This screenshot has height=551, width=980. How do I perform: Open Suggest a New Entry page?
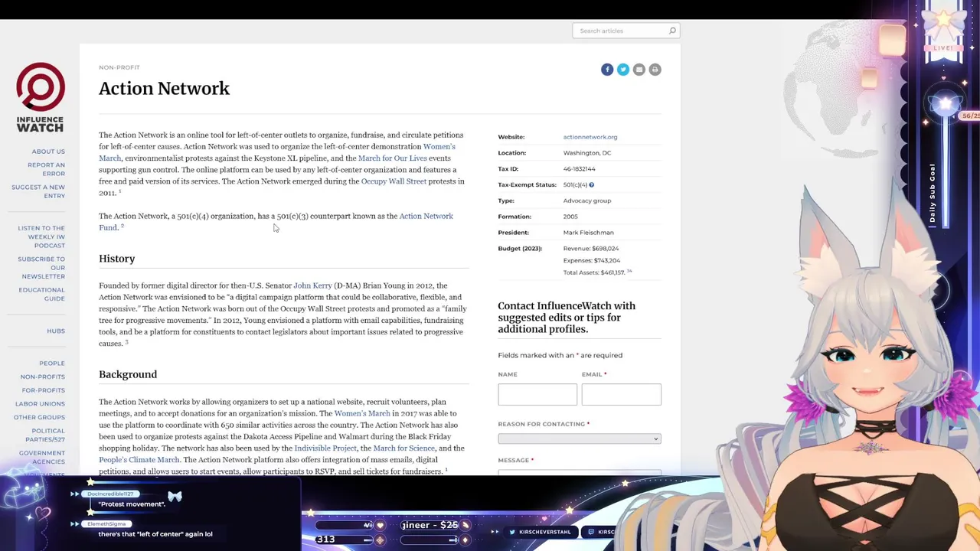(x=38, y=191)
